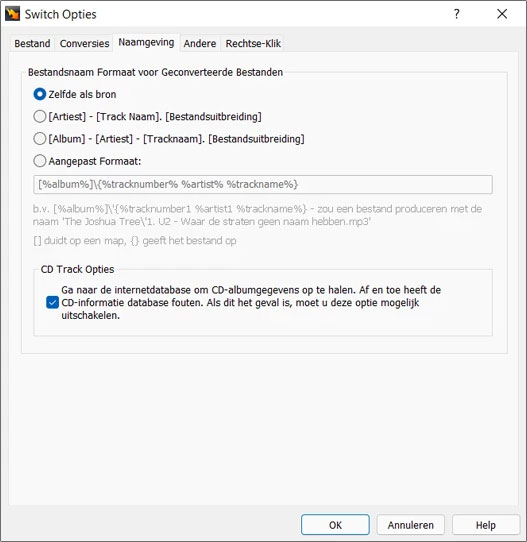Click the Annuleren button
527x542 pixels.
point(411,525)
